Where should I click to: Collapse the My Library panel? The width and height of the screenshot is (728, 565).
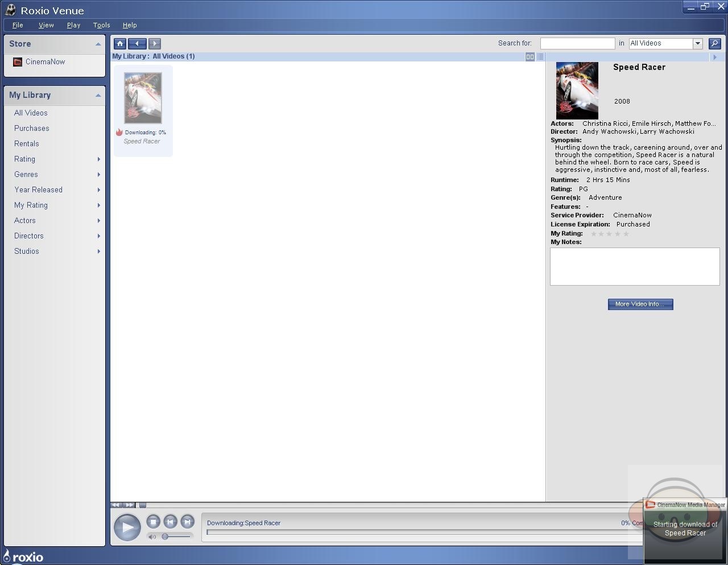click(98, 96)
